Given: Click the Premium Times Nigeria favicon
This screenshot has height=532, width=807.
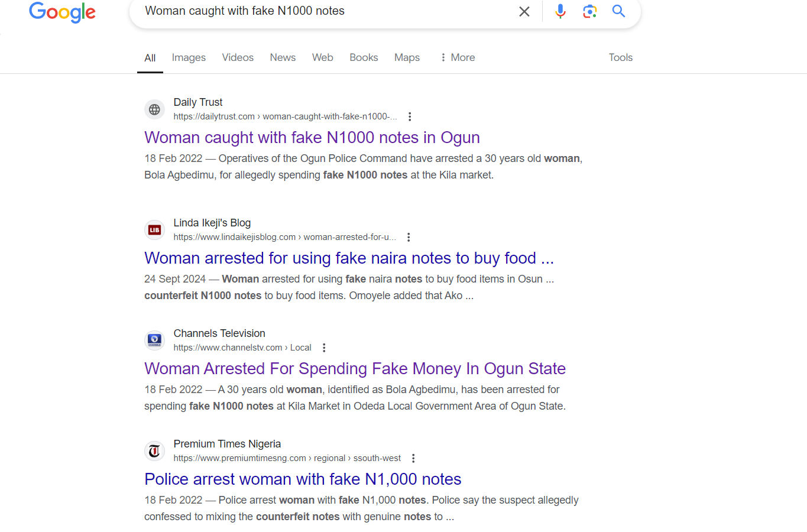Looking at the screenshot, I should 154,452.
